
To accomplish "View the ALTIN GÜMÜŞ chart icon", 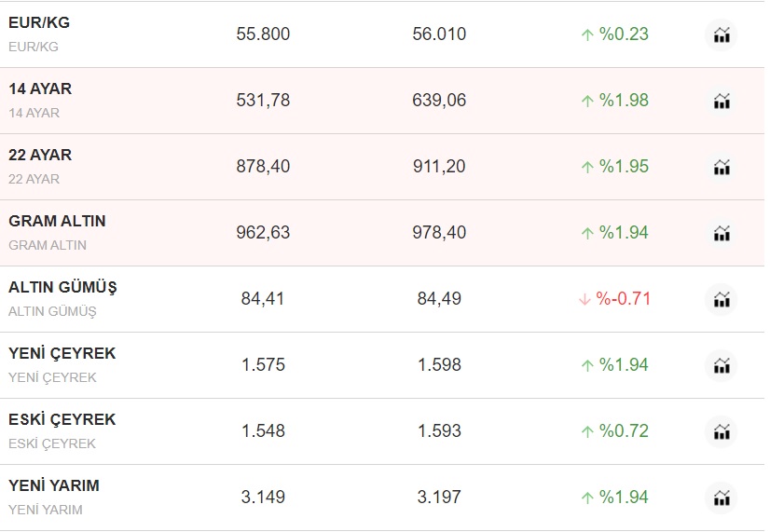I will (x=721, y=300).
